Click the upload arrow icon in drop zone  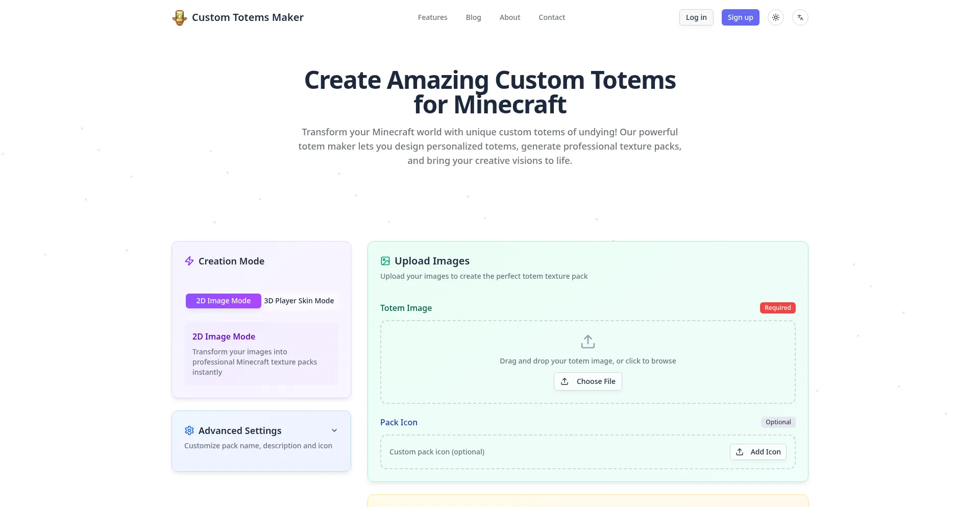pos(588,341)
